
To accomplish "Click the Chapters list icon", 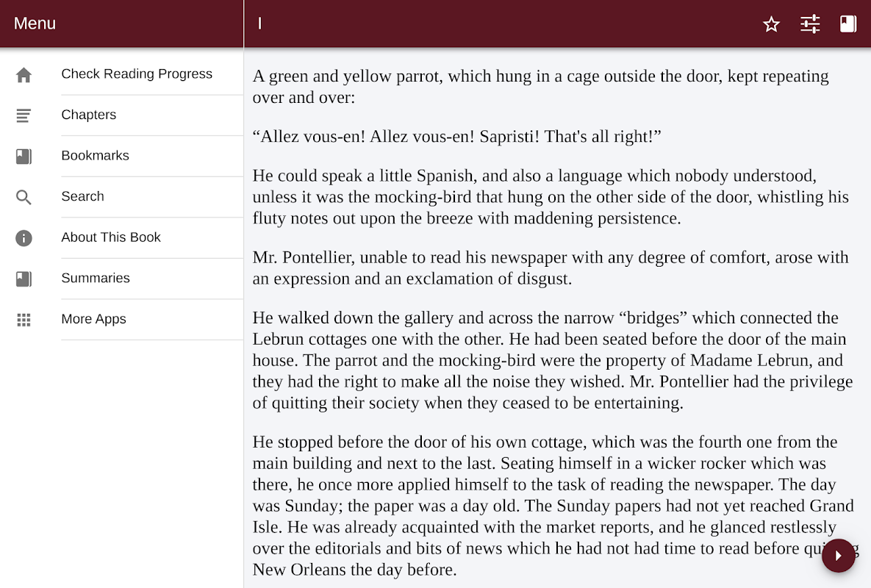I will [24, 115].
